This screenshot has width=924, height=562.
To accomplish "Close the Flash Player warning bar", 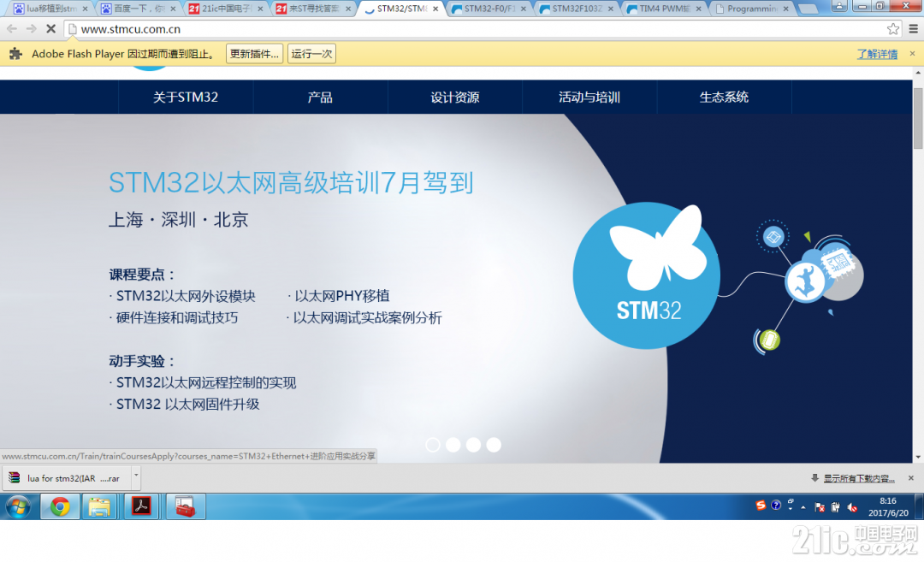I will pyautogui.click(x=912, y=54).
